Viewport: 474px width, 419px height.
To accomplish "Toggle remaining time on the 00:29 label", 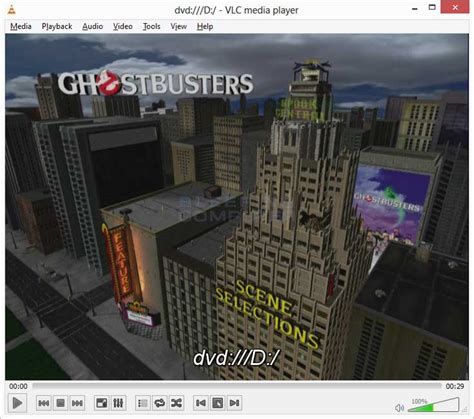I will [x=455, y=386].
